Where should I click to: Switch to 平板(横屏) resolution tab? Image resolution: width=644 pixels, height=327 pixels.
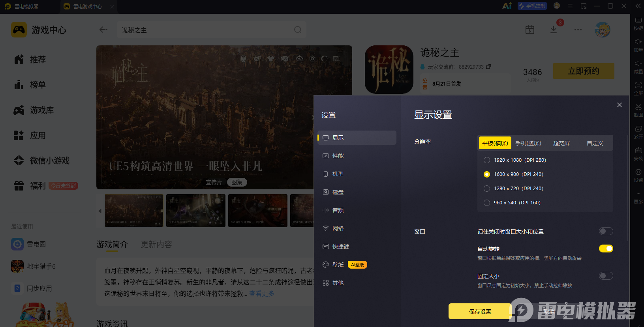point(495,143)
